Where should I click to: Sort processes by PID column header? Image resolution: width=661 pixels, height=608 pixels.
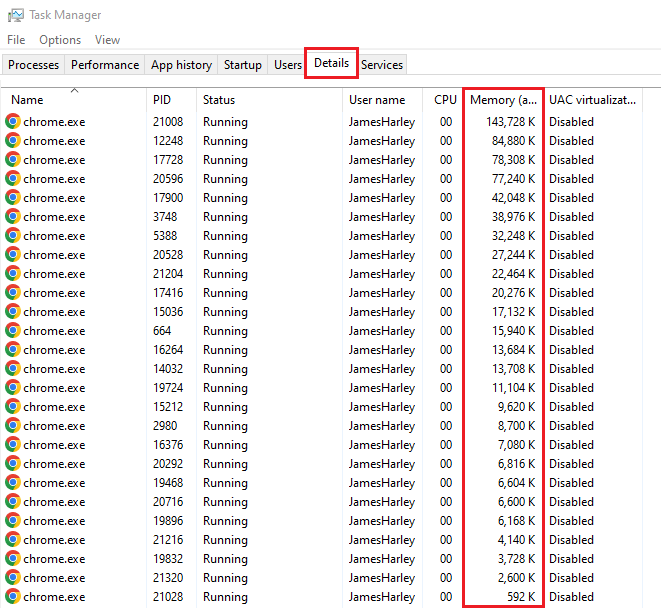tap(162, 100)
